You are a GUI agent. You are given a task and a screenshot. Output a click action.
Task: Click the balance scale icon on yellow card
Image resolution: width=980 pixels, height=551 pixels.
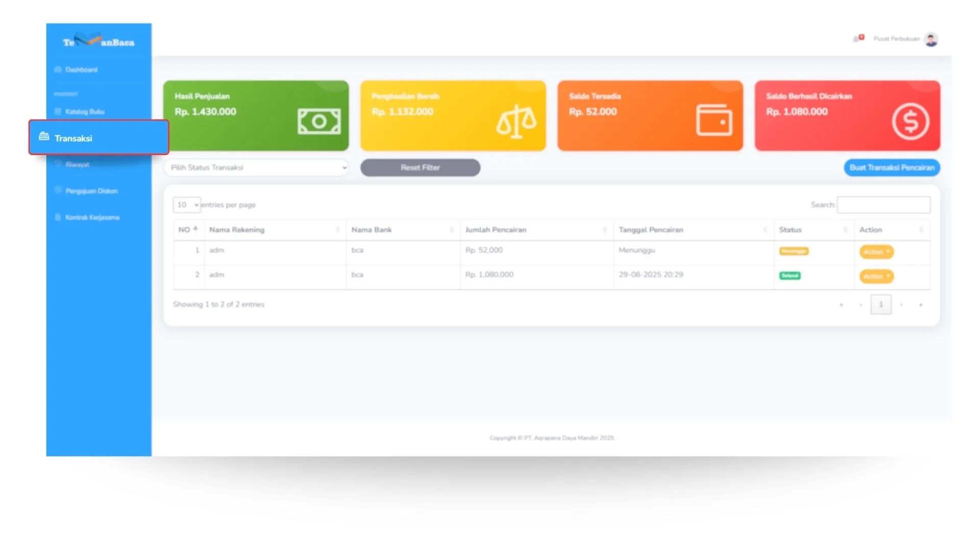[516, 121]
